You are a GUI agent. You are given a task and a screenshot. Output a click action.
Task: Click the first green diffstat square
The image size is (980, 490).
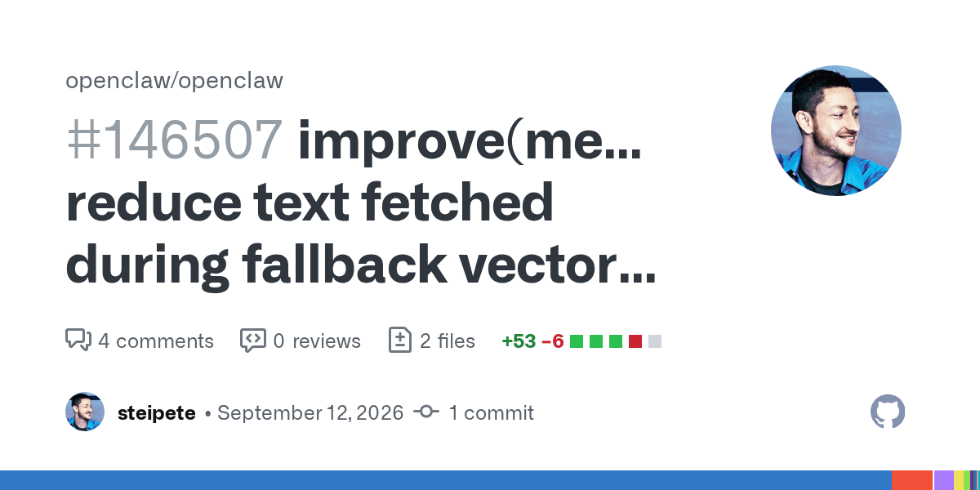click(577, 341)
